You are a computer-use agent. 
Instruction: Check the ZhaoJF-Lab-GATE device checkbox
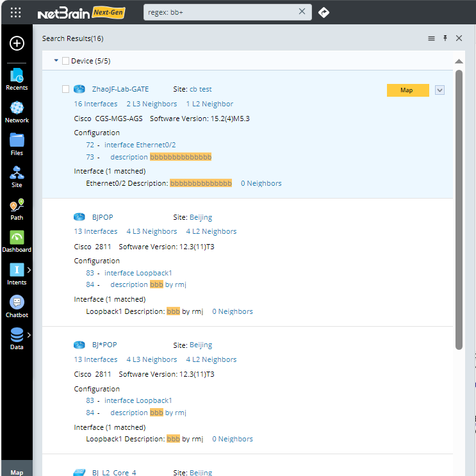65,89
